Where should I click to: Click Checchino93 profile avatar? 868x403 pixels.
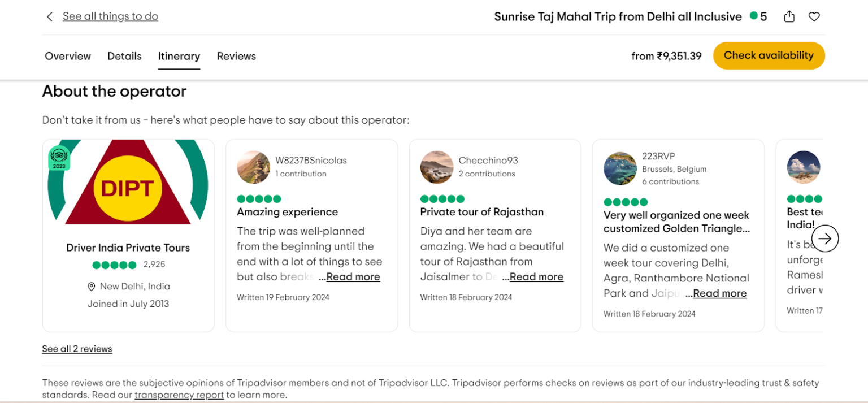click(437, 167)
